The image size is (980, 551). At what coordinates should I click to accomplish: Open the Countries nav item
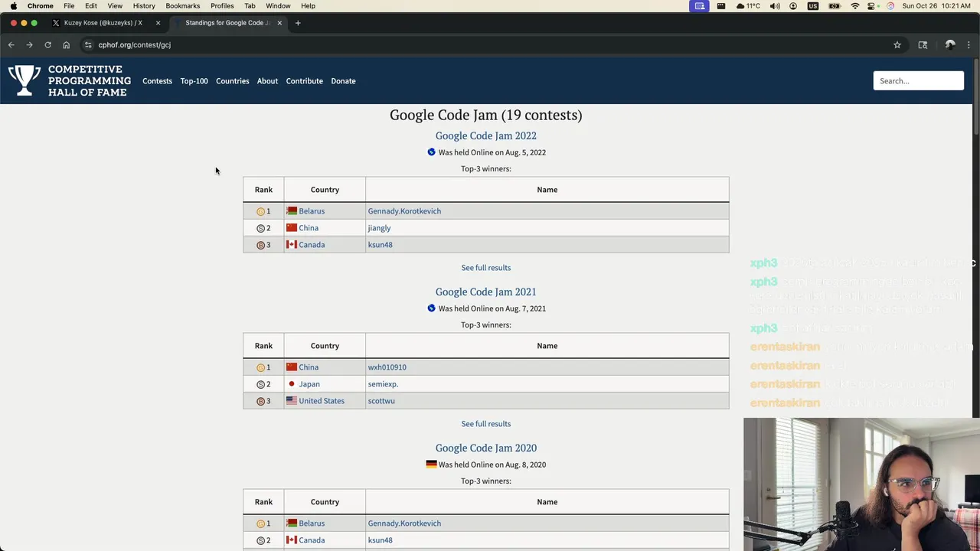(x=232, y=81)
